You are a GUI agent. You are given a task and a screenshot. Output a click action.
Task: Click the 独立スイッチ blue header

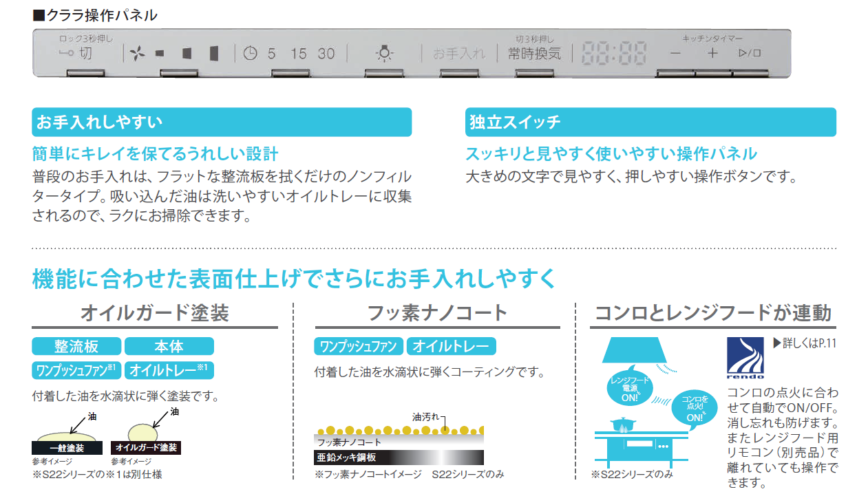pyautogui.click(x=650, y=122)
